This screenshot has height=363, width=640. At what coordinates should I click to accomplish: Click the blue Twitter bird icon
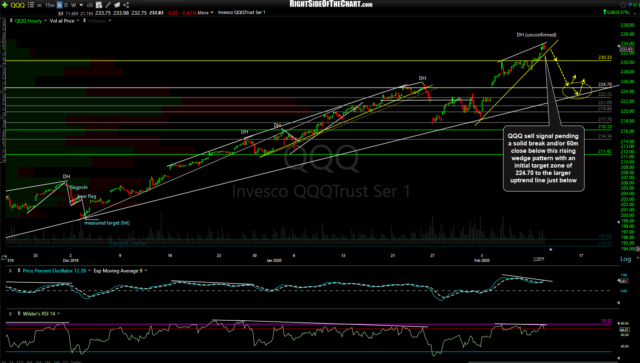[630, 4]
